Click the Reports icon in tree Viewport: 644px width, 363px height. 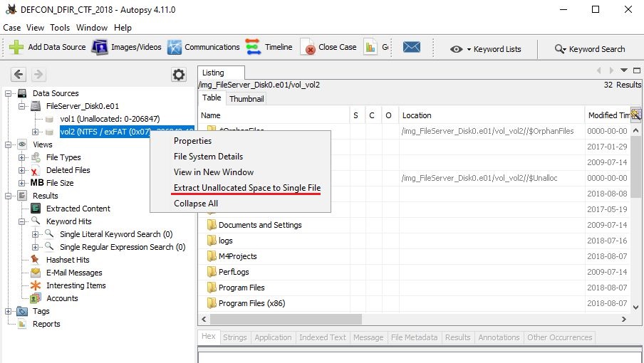pos(22,324)
